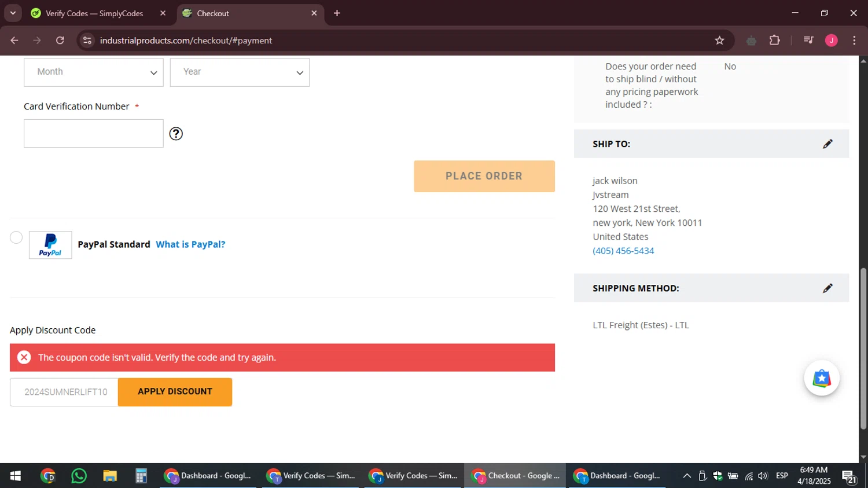Click the ESP input language indicator
868x488 pixels.
click(x=782, y=476)
